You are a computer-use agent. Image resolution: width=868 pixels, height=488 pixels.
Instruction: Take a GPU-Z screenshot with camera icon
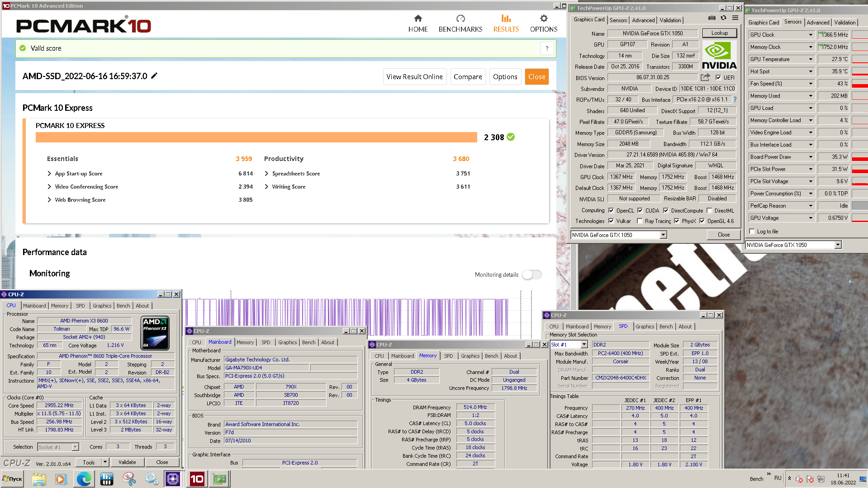pos(711,18)
